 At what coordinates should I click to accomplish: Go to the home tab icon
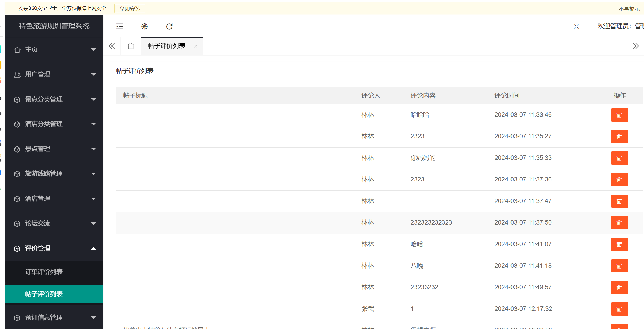(131, 46)
